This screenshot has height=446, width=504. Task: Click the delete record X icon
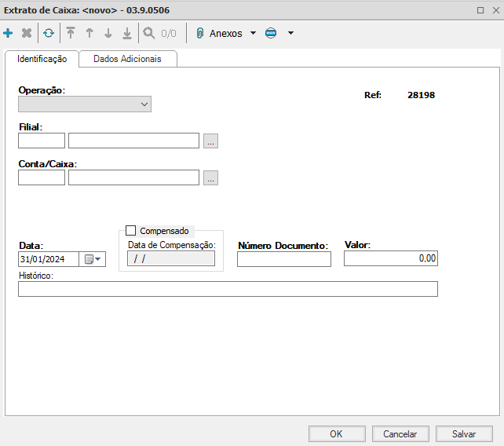coord(27,34)
